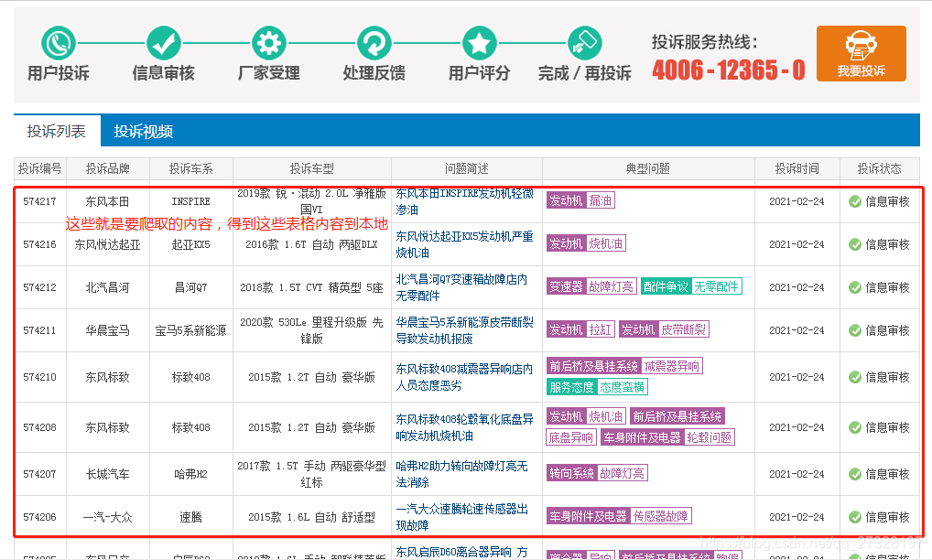The image size is (932, 560).
Task: Click the 车身附件及电器 轮毂问题 tag
Action: click(668, 437)
